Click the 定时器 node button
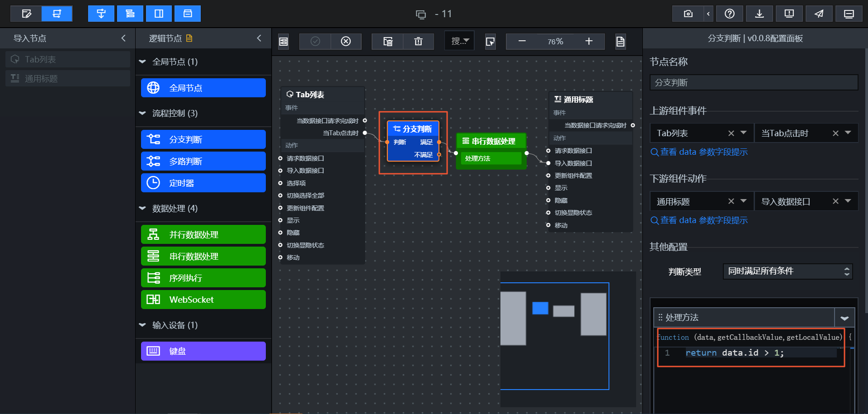This screenshot has width=868, height=414. (203, 183)
